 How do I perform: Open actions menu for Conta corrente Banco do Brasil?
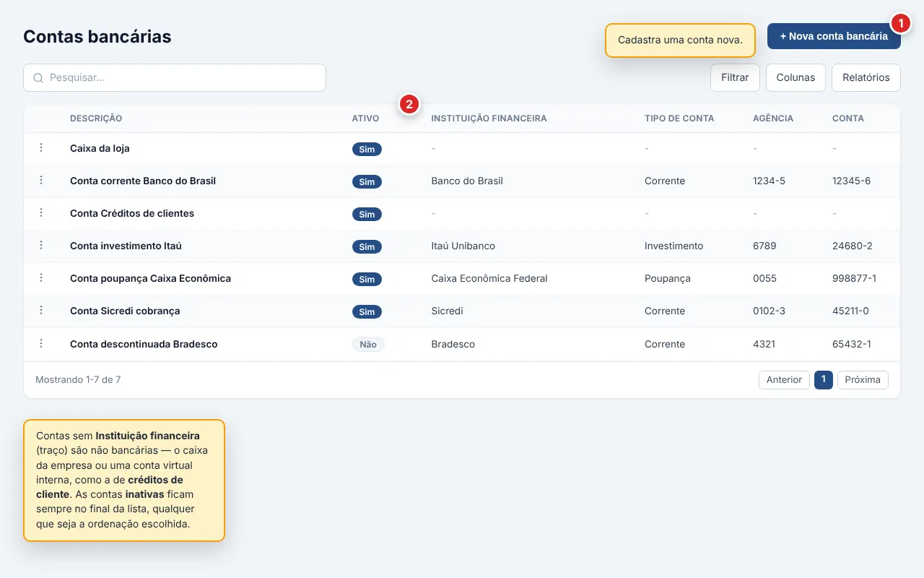click(x=41, y=180)
